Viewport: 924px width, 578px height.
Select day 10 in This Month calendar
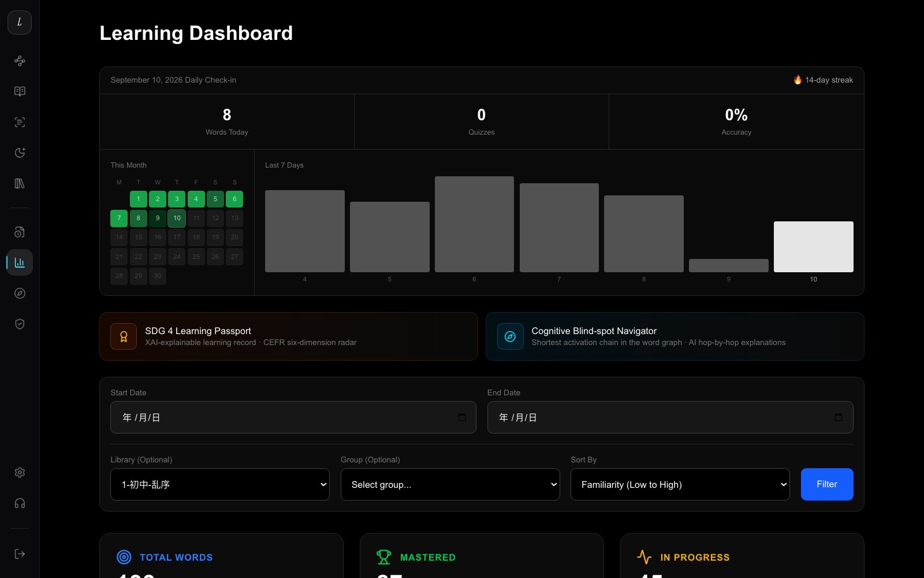pyautogui.click(x=177, y=218)
